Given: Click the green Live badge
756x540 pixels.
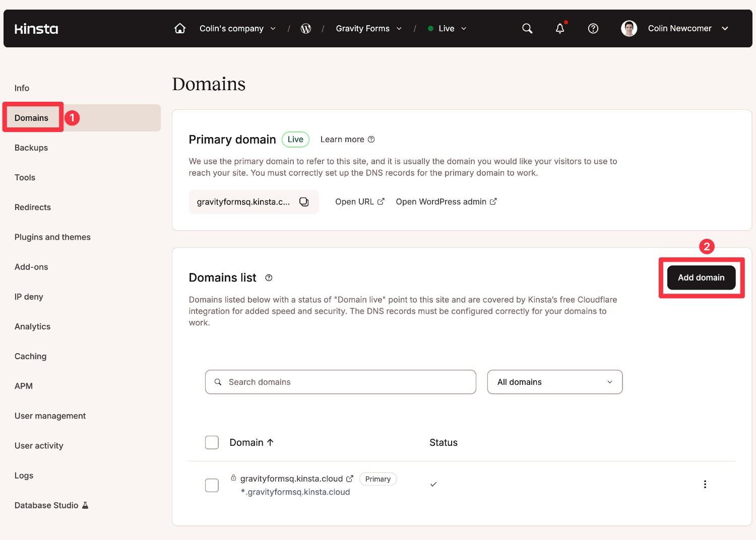Looking at the screenshot, I should pyautogui.click(x=295, y=140).
